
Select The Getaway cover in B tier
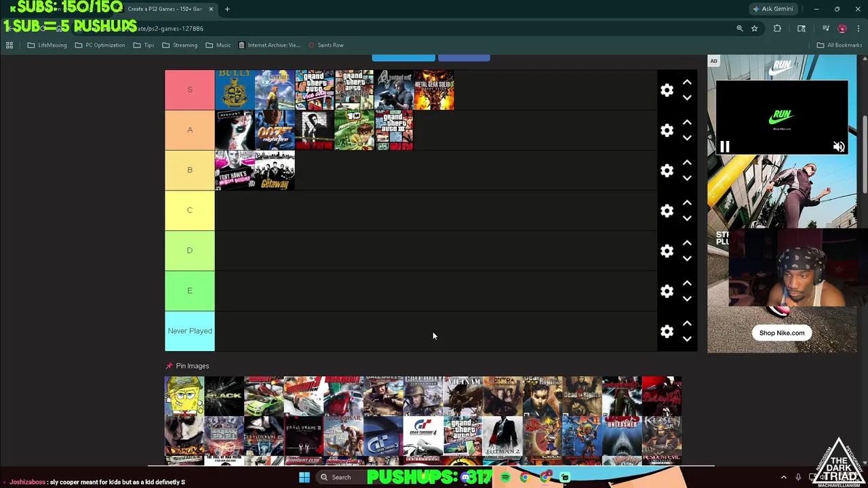coord(275,170)
